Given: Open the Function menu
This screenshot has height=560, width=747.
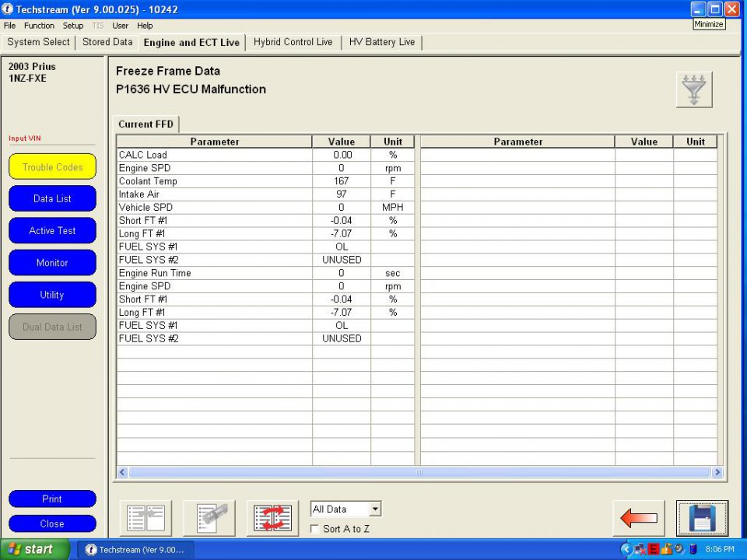Looking at the screenshot, I should click(x=39, y=26).
